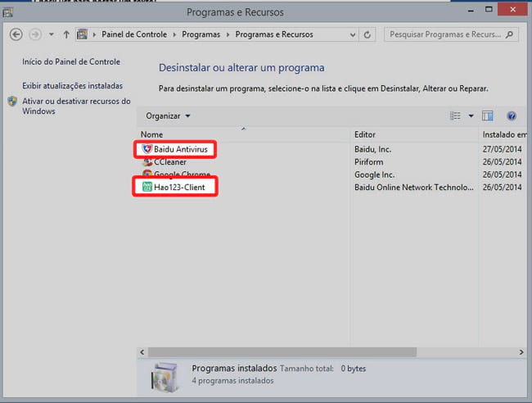Image resolution: width=532 pixels, height=403 pixels.
Task: Select the Google Chrome program row
Action: 332,174
